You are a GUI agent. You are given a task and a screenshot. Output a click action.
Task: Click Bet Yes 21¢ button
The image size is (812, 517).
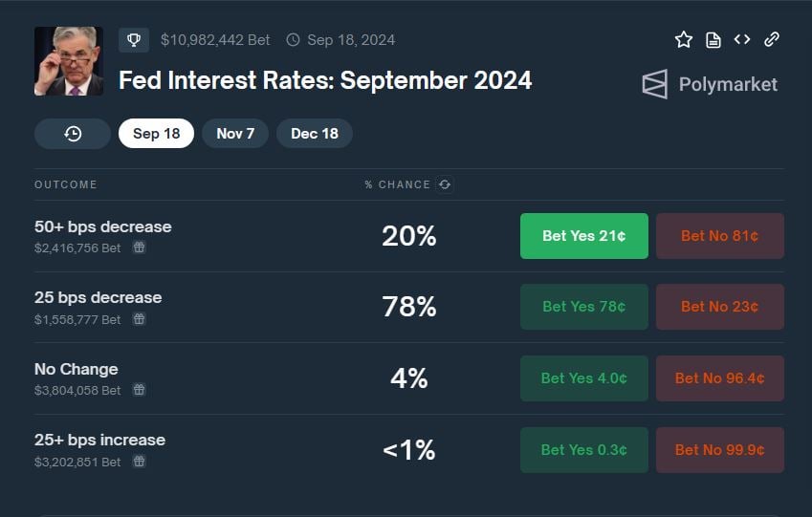(584, 236)
